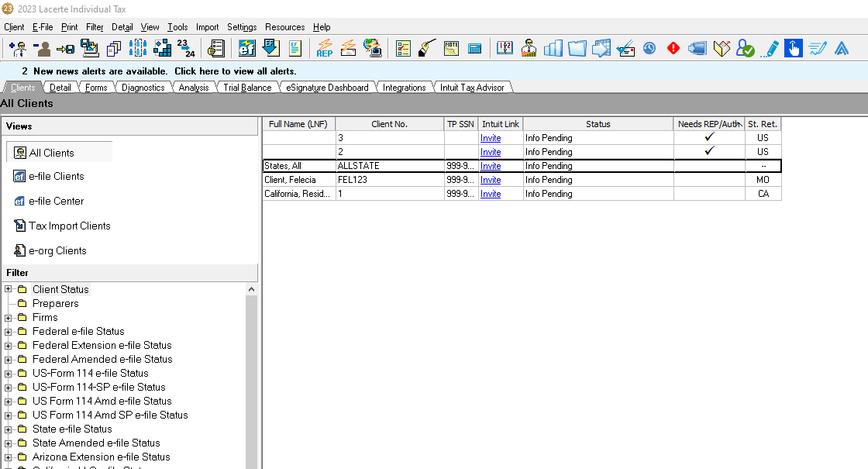Click the REP lightning bolt icon
Image resolution: width=868 pixels, height=469 pixels.
[x=325, y=49]
